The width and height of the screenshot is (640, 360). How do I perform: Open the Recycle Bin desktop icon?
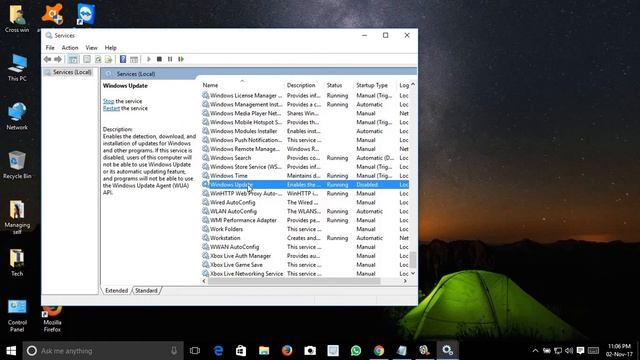click(17, 165)
